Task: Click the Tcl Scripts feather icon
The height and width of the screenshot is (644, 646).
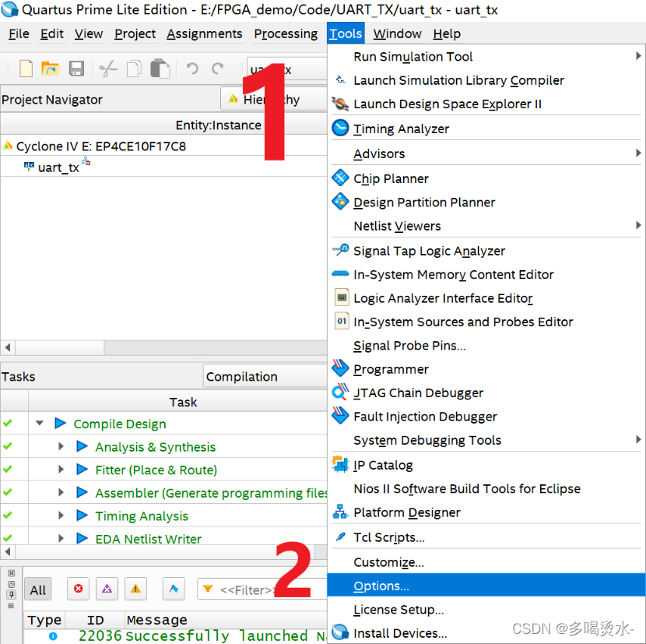Action: tap(341, 537)
